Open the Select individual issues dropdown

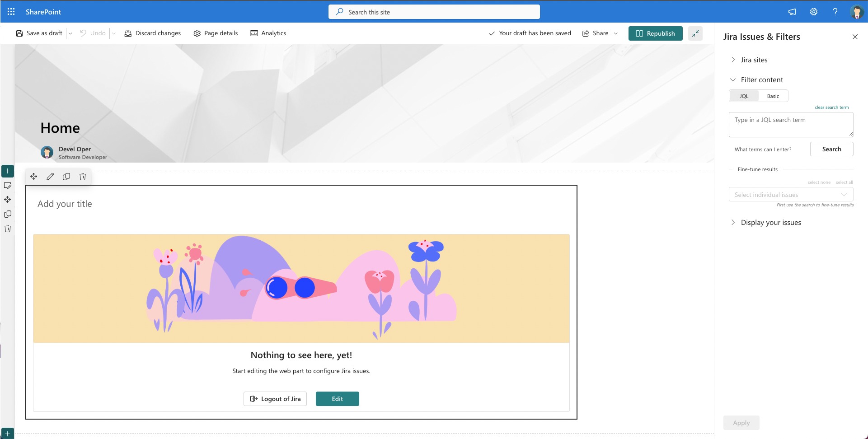pos(791,195)
